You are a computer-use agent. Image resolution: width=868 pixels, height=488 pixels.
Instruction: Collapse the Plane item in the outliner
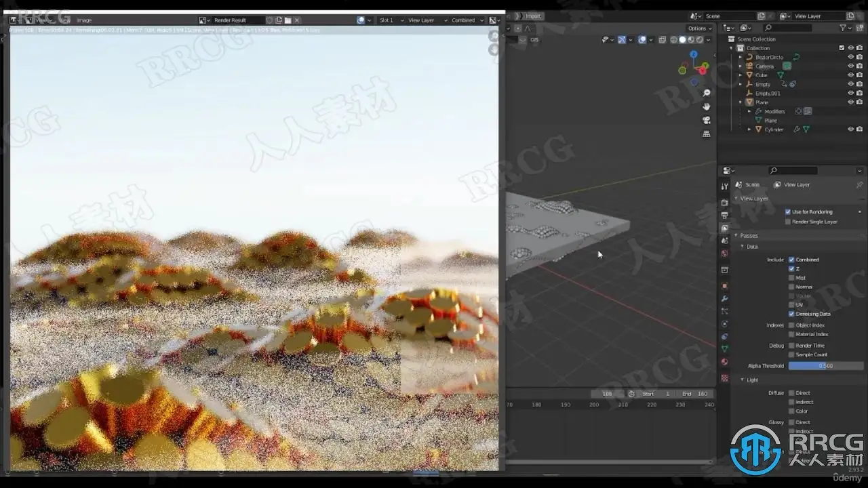point(741,102)
